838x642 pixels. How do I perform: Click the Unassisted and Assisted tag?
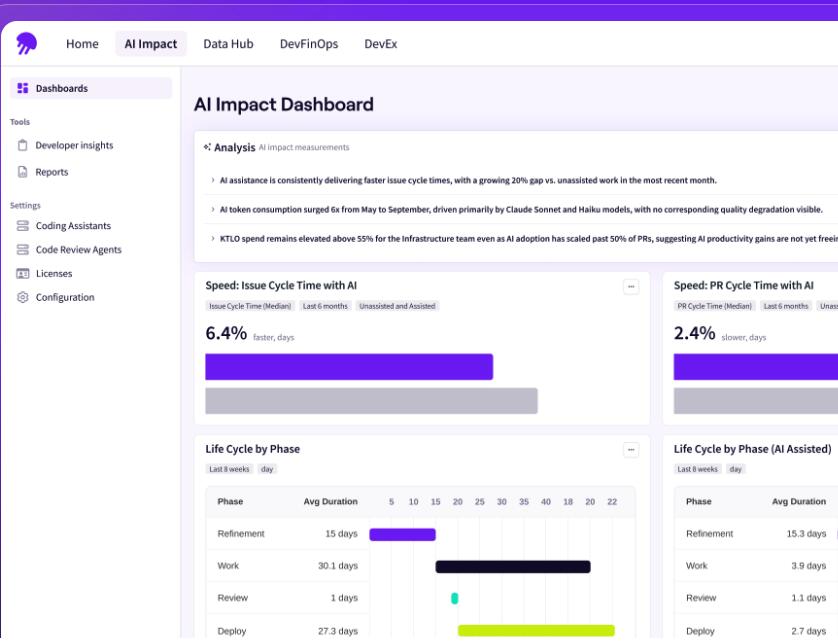point(397,306)
